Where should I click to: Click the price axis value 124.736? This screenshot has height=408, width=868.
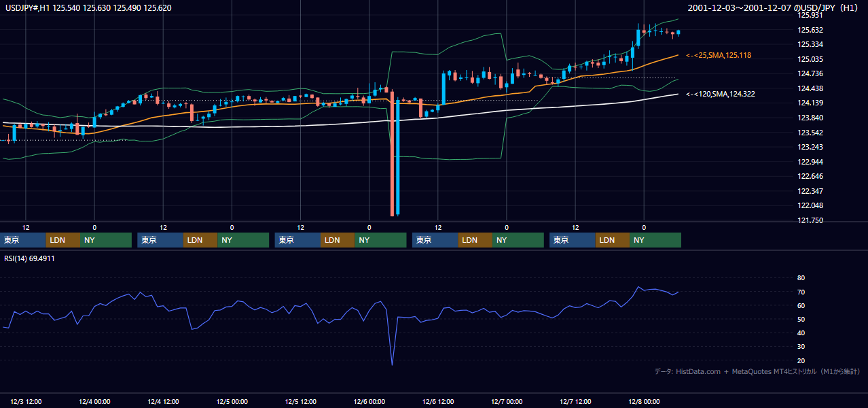pos(811,73)
